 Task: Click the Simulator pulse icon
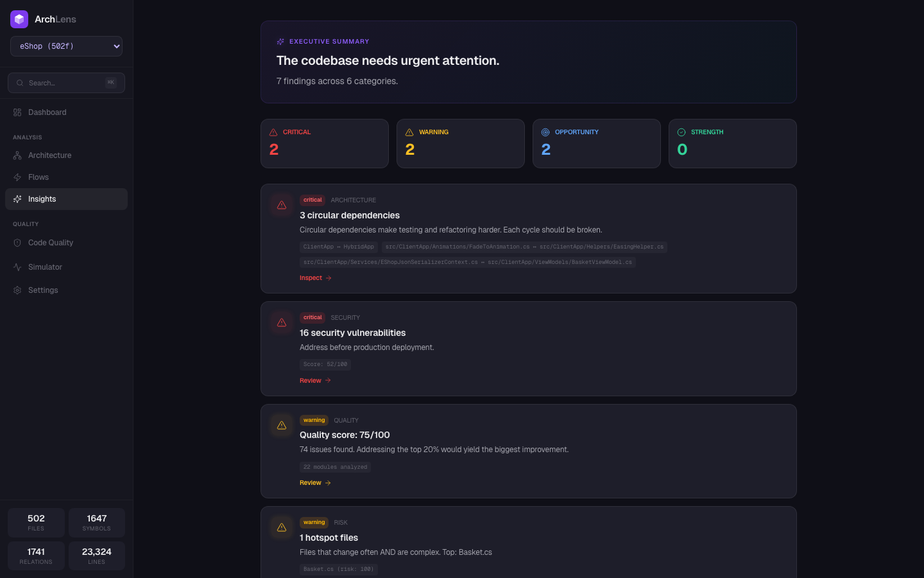[x=17, y=267]
